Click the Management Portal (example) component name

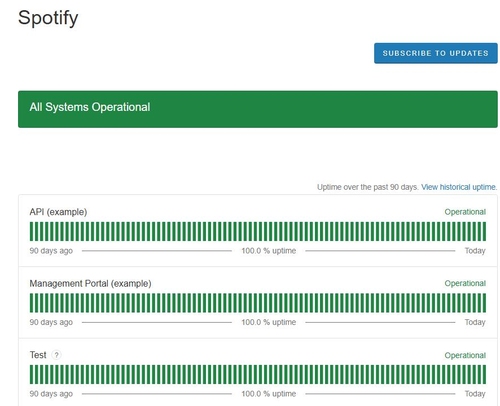[x=90, y=283]
